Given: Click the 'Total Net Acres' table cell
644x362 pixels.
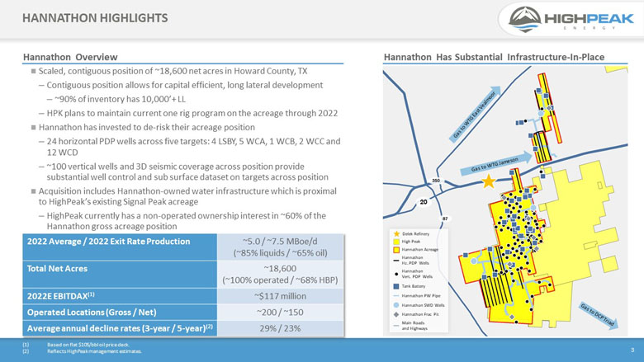Looking at the screenshot, I should pos(120,275).
